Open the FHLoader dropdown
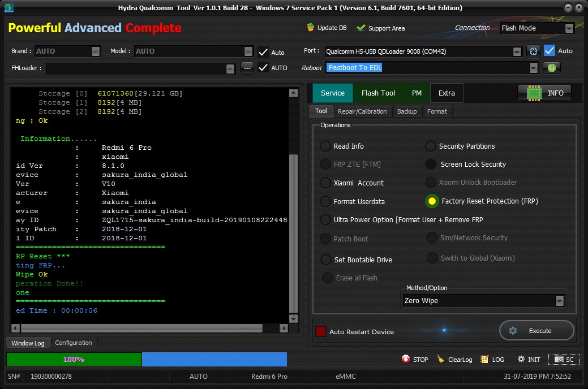 pyautogui.click(x=230, y=68)
